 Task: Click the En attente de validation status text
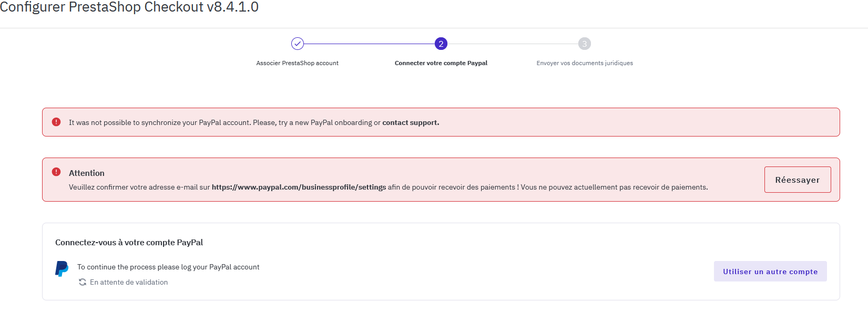pos(129,282)
